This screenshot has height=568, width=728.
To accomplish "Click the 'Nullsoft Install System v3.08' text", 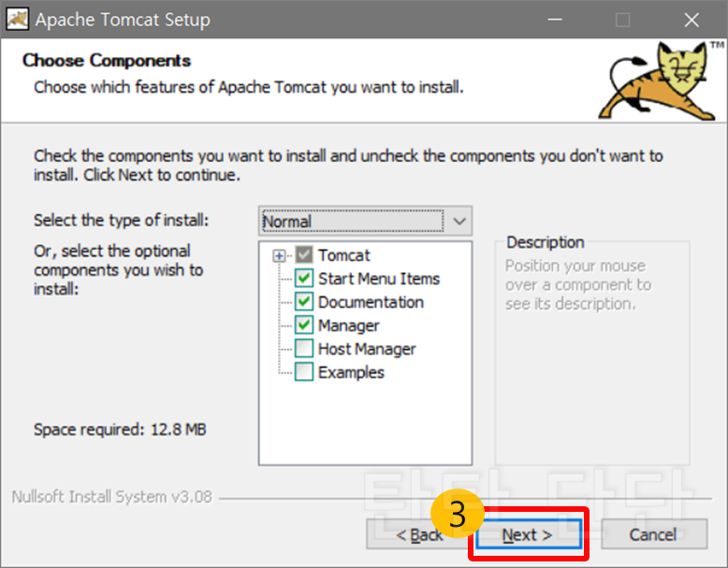I will (x=112, y=497).
